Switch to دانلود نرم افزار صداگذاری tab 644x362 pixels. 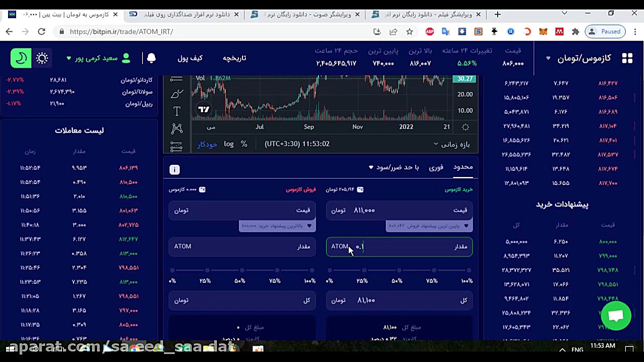pos(183,15)
